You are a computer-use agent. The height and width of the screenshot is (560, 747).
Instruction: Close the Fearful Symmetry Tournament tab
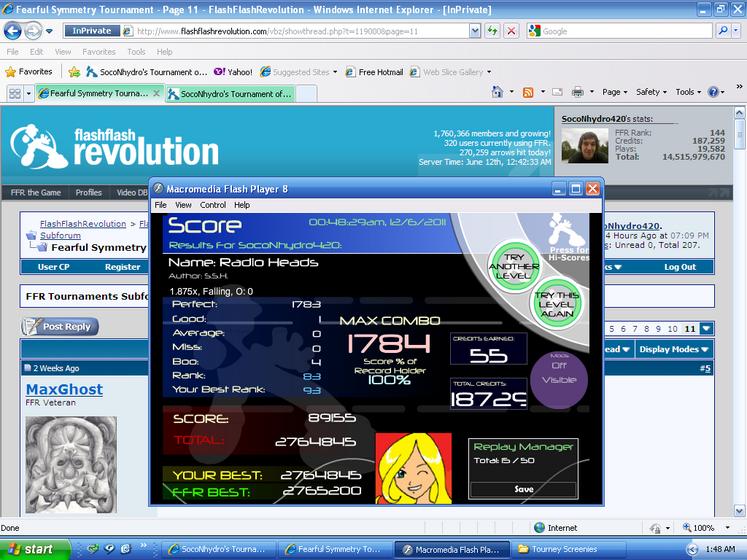[x=156, y=93]
